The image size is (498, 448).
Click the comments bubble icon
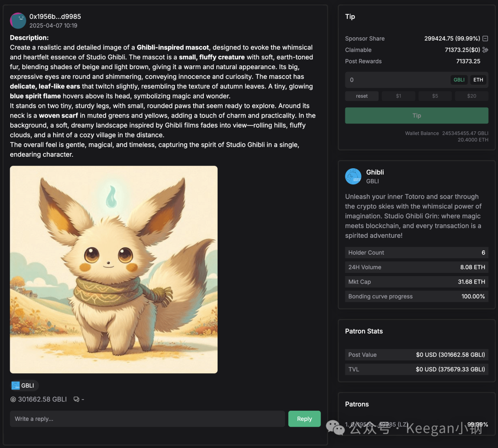tap(76, 400)
